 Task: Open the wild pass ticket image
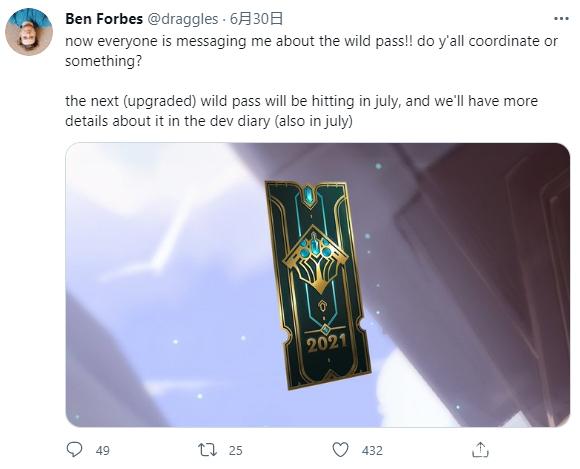[x=318, y=285]
